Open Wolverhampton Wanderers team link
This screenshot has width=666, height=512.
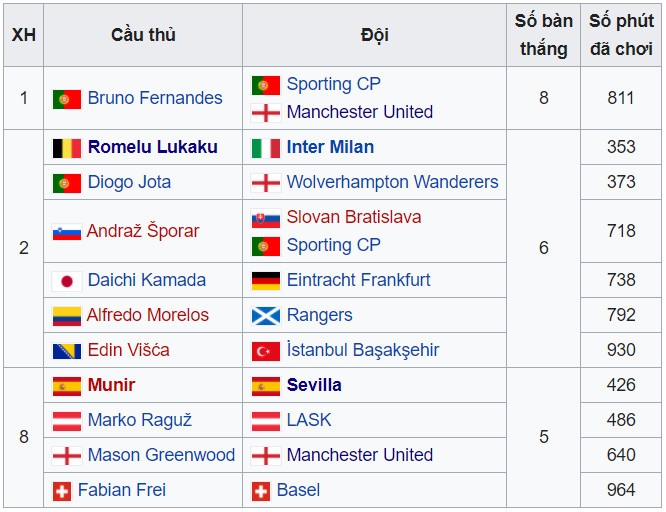click(392, 182)
